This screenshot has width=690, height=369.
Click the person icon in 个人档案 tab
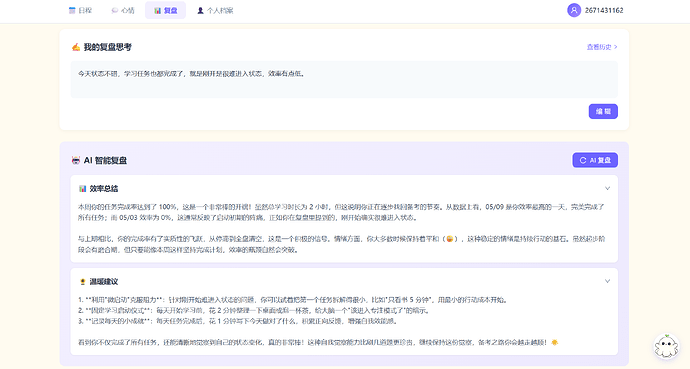pos(200,10)
